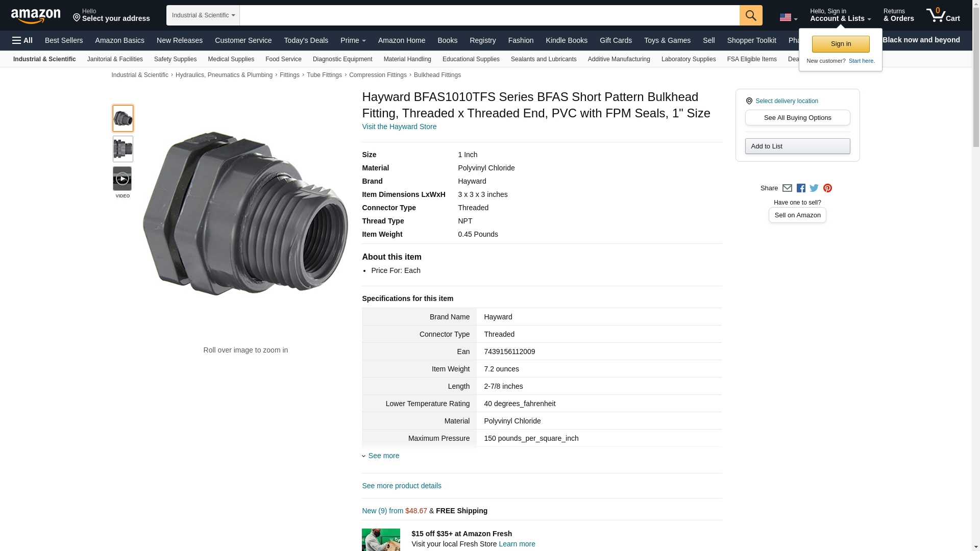Share product on Facebook icon
Screen dimensions: 980x551
[801, 188]
